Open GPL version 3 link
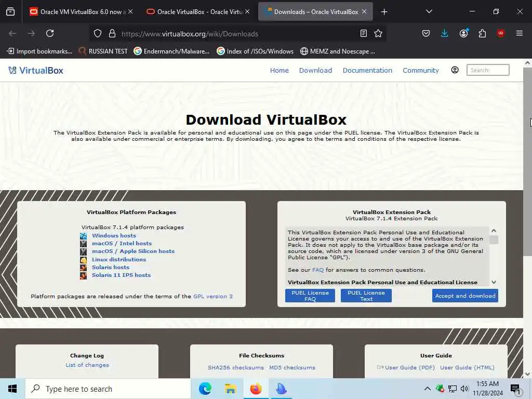 click(x=212, y=296)
